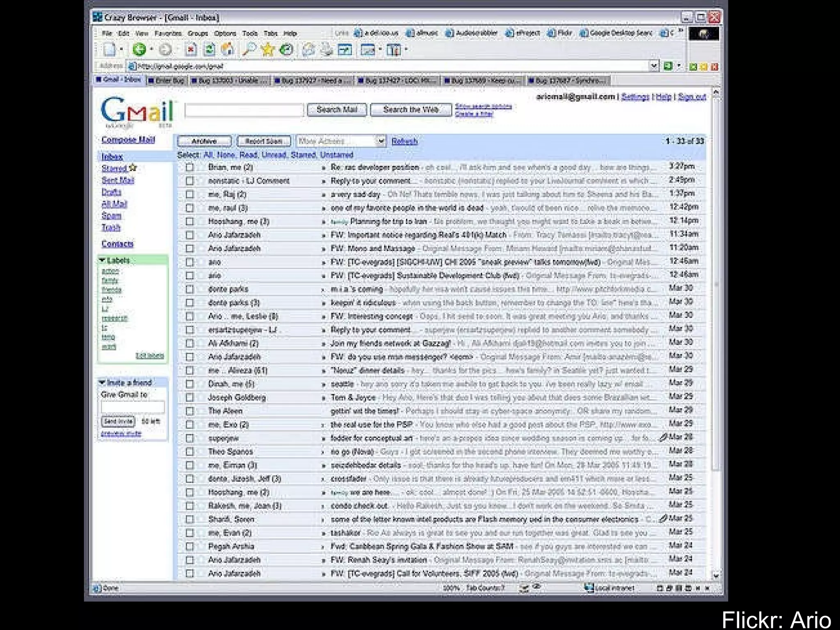Switch to the Enter Bug tab
The width and height of the screenshot is (840, 630).
(x=166, y=80)
